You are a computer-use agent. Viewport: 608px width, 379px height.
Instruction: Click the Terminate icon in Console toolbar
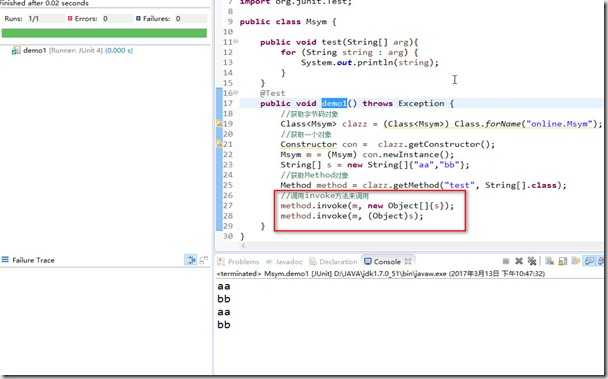coord(506,261)
